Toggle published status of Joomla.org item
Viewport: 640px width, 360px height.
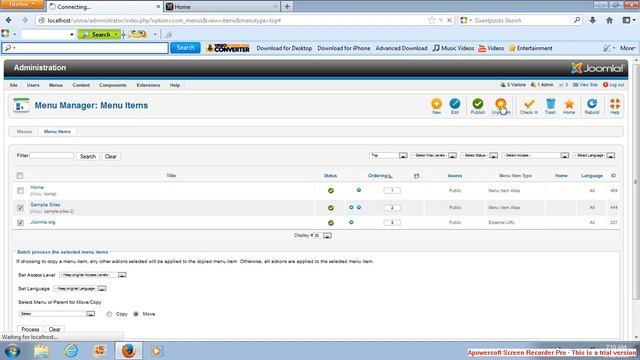[x=331, y=223]
